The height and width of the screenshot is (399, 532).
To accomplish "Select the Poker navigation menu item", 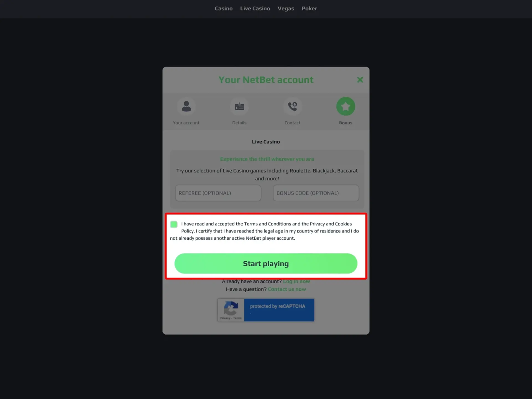I will coord(309,8).
